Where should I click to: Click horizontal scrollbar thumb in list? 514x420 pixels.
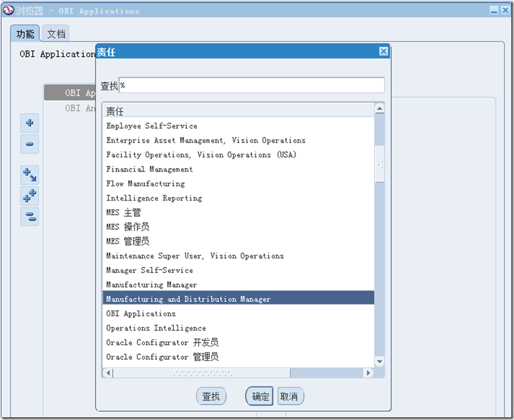pyautogui.click(x=202, y=373)
